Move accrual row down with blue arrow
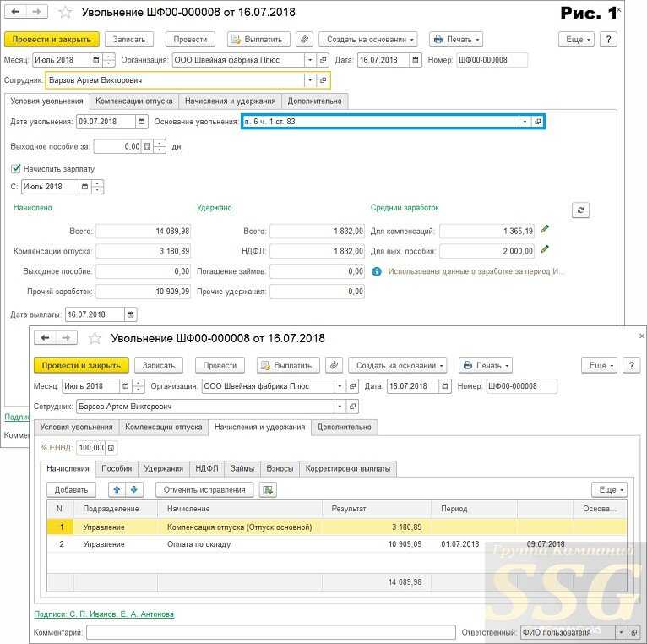 tap(134, 489)
